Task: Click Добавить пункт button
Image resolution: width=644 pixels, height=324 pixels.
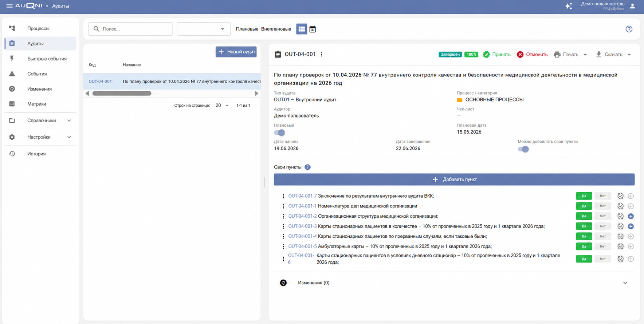Action: point(454,179)
